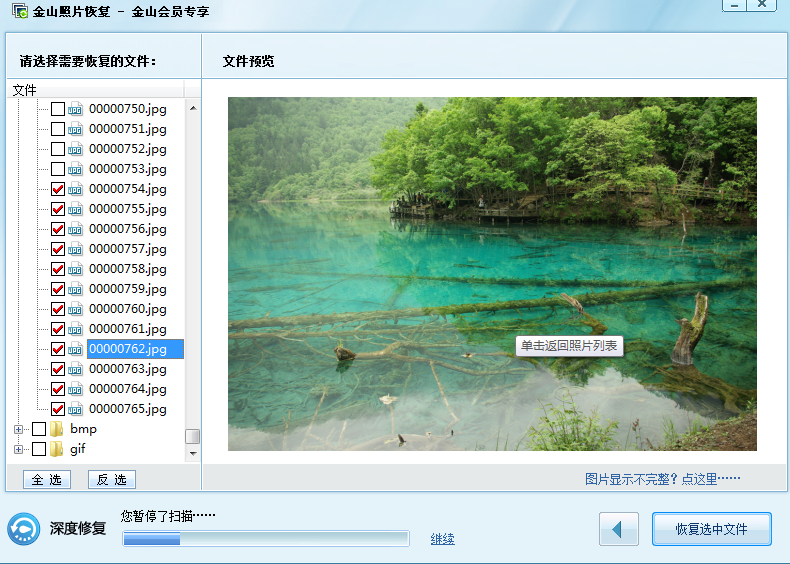Click the JPG file icon for 00000754.jpg

coord(75,189)
